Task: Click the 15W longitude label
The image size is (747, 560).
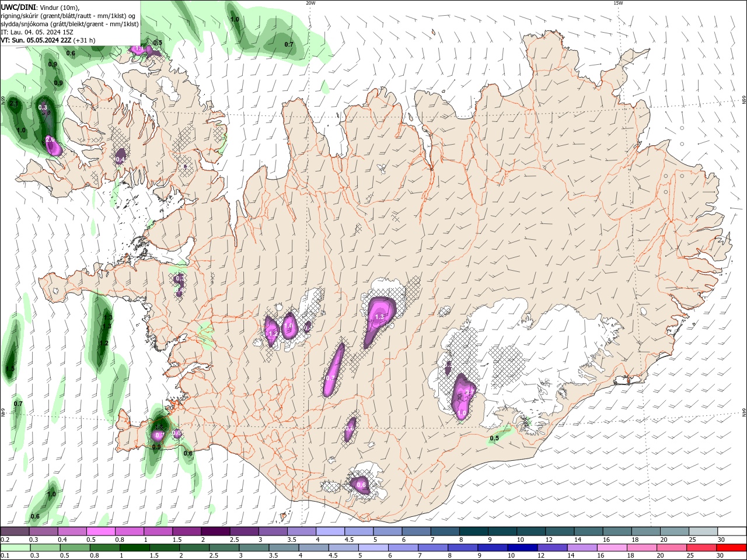Action: 618,3
